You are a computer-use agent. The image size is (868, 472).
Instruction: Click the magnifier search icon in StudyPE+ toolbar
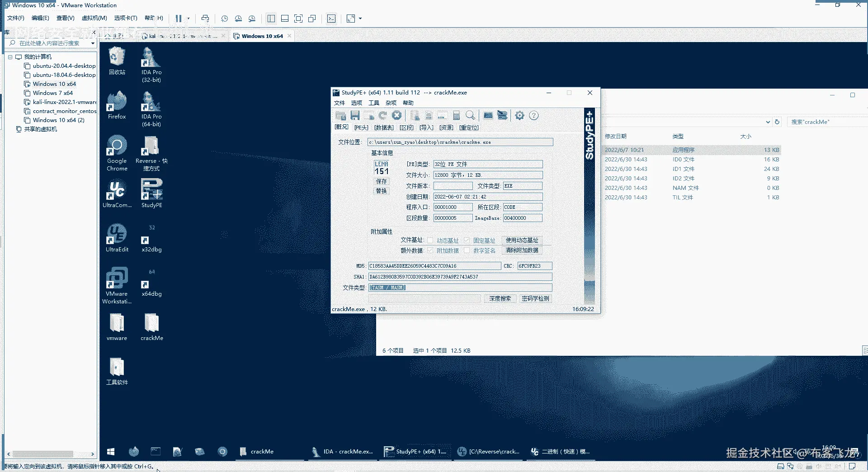(471, 115)
